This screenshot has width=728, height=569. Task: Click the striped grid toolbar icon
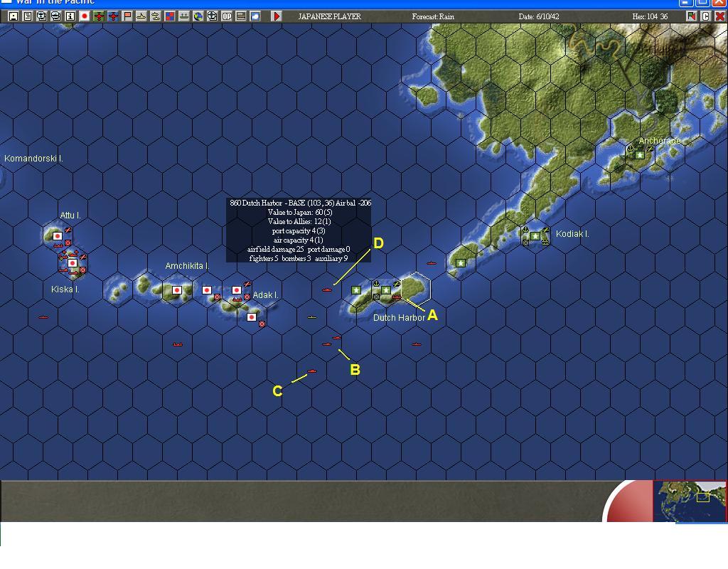pos(241,16)
